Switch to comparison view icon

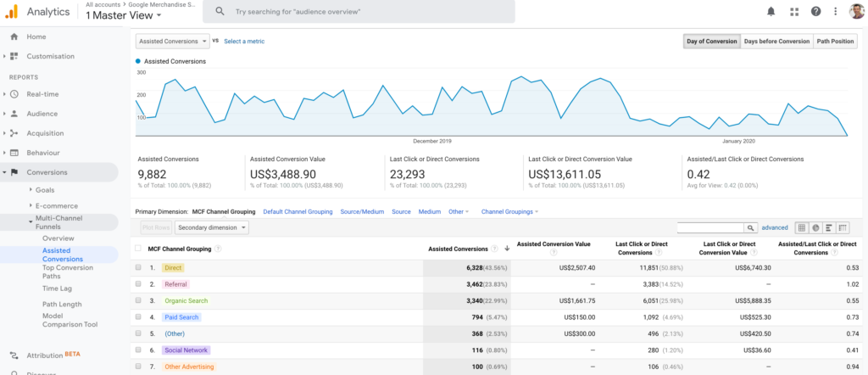coord(843,227)
